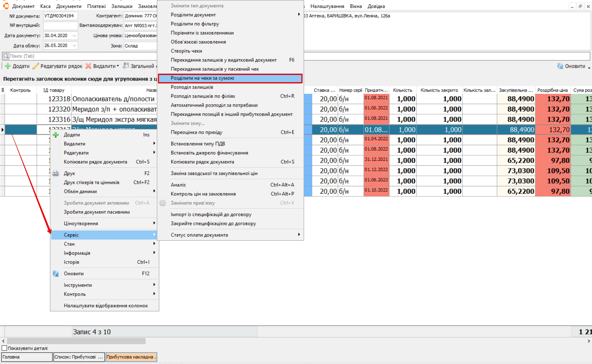Click the Загальний toolbar icon
Viewport: 592px width, 364px height.
tap(126, 66)
